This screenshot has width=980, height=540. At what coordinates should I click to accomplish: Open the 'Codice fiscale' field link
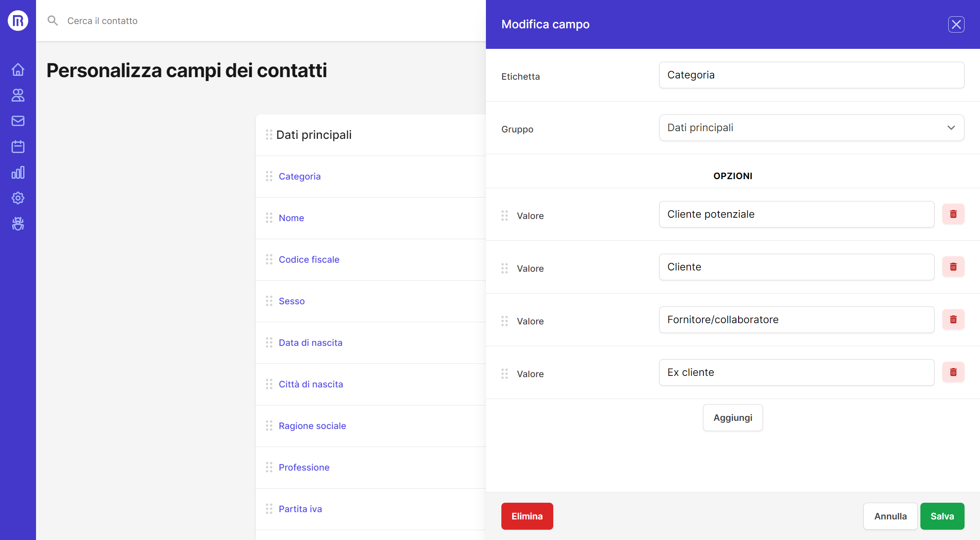point(309,260)
